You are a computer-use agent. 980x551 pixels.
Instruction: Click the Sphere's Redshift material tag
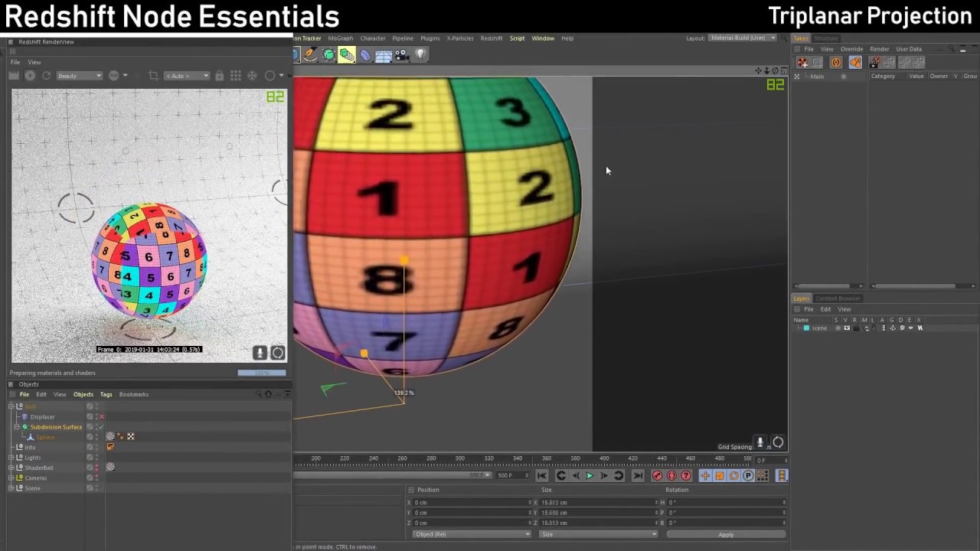[x=110, y=436]
